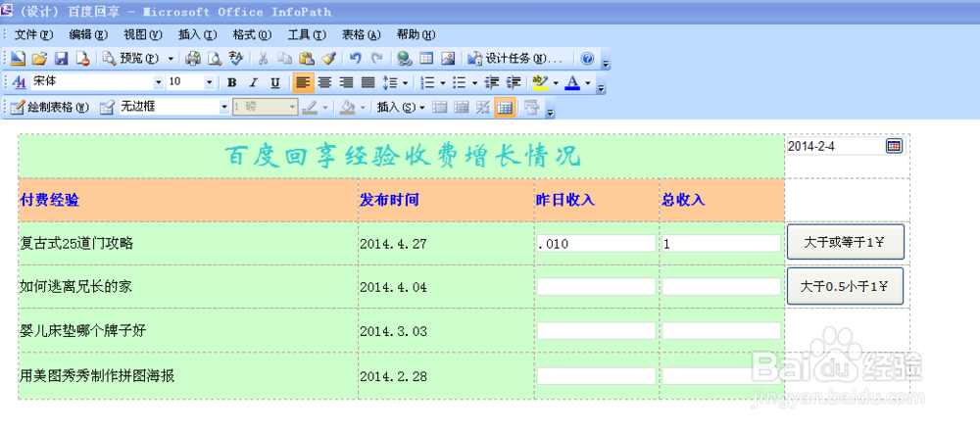The width and height of the screenshot is (980, 431).
Task: Expand the line spacing dropdown arrow
Action: tap(406, 82)
